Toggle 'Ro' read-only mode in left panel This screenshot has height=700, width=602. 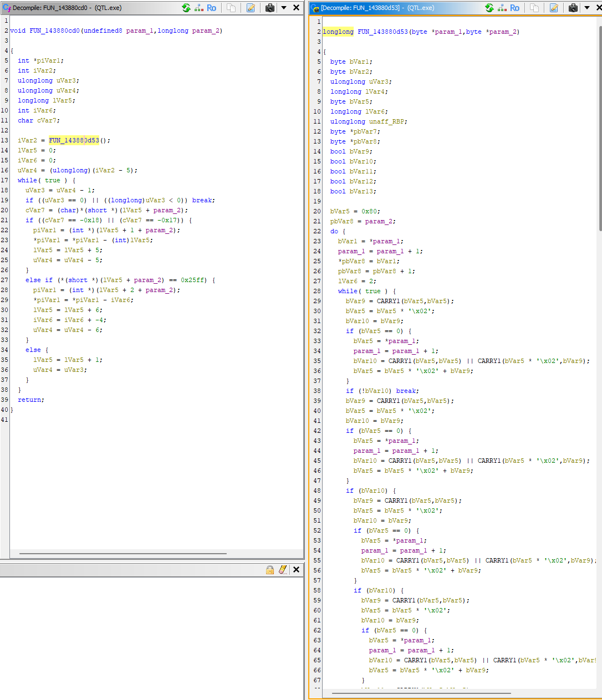click(212, 8)
